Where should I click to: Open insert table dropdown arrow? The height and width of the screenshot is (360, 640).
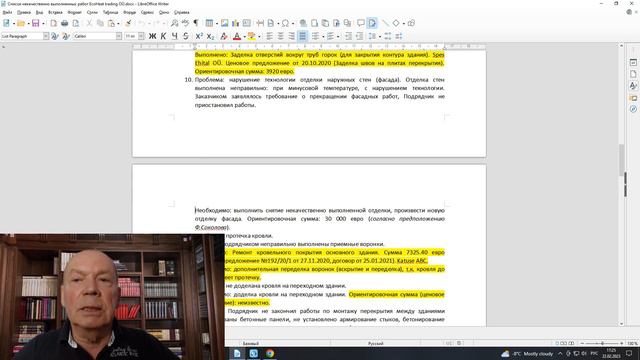coord(216,23)
